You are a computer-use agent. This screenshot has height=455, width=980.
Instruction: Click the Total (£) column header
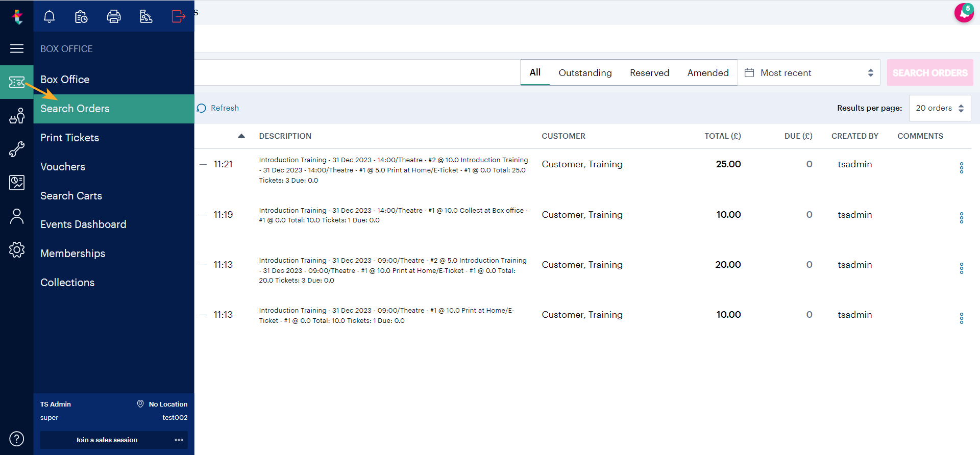[723, 136]
